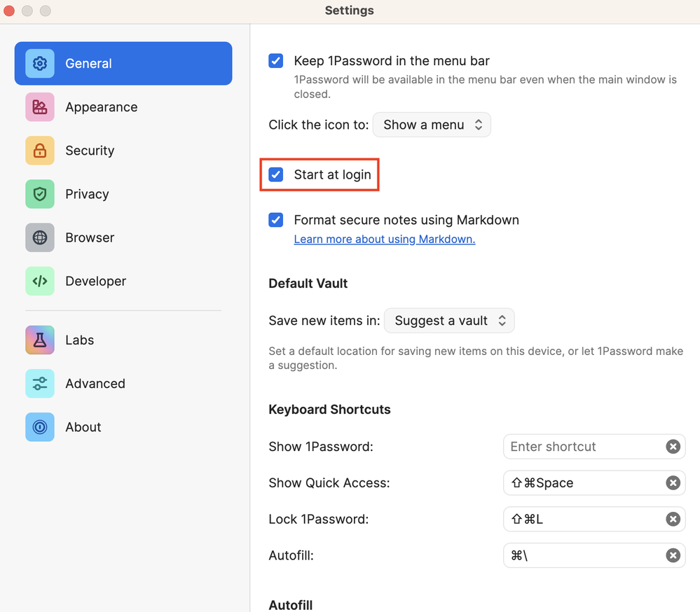
Task: Click the About 1Password logo icon
Action: point(40,427)
